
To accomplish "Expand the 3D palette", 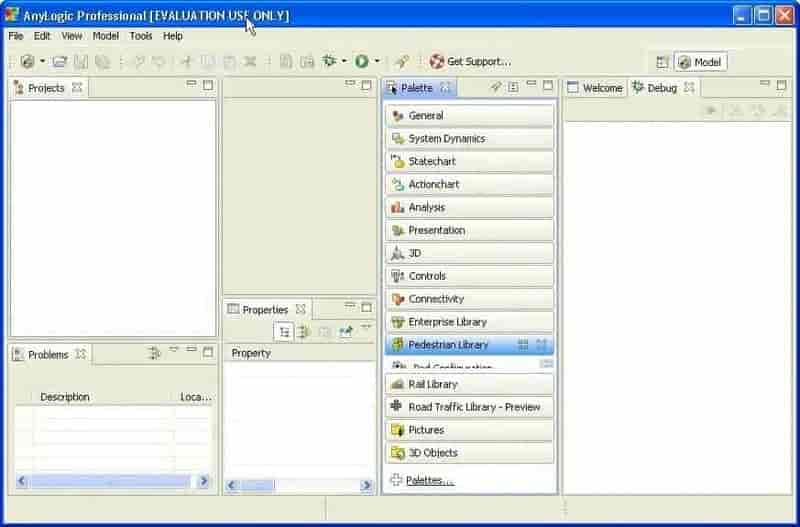I will click(x=469, y=254).
